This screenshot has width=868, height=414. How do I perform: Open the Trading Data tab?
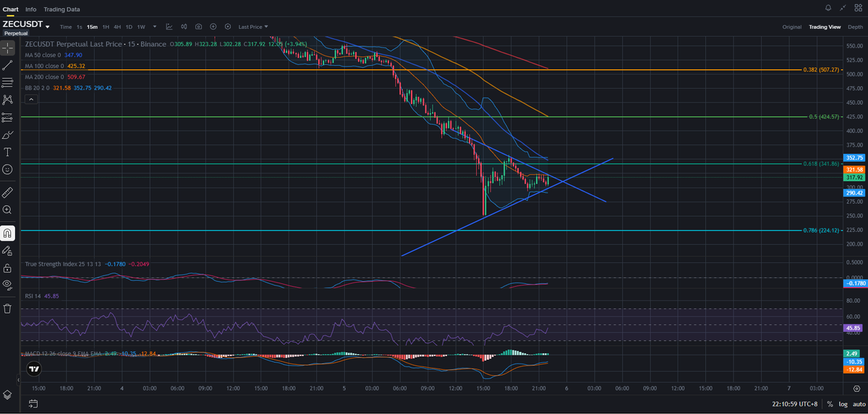coord(61,9)
